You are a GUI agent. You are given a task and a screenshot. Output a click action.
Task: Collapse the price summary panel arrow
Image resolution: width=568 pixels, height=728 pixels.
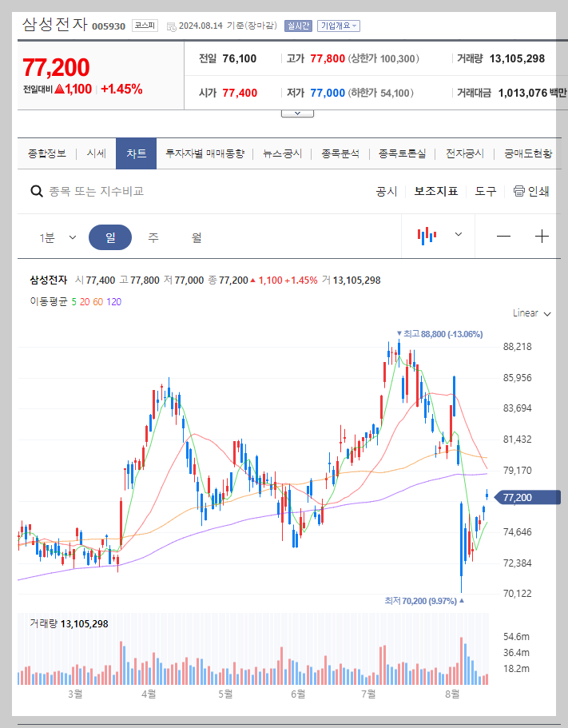pyautogui.click(x=296, y=112)
